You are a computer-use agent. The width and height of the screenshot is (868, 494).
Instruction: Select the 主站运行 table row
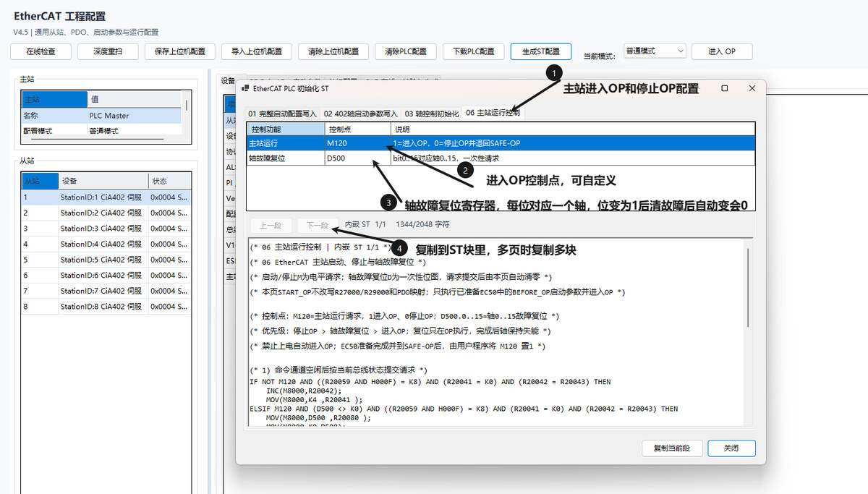[x=500, y=143]
